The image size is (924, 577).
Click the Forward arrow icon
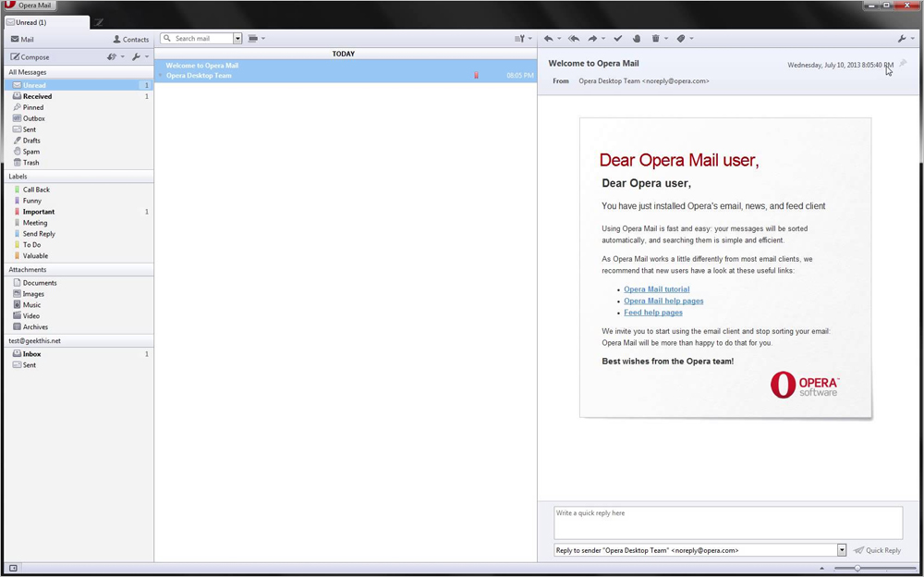pos(592,38)
